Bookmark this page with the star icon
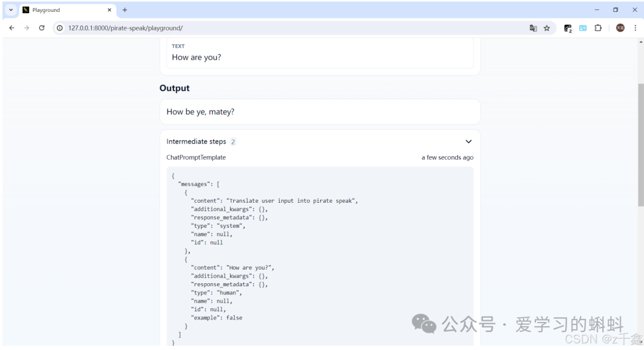Viewport: 644px width, 350px height. [547, 28]
